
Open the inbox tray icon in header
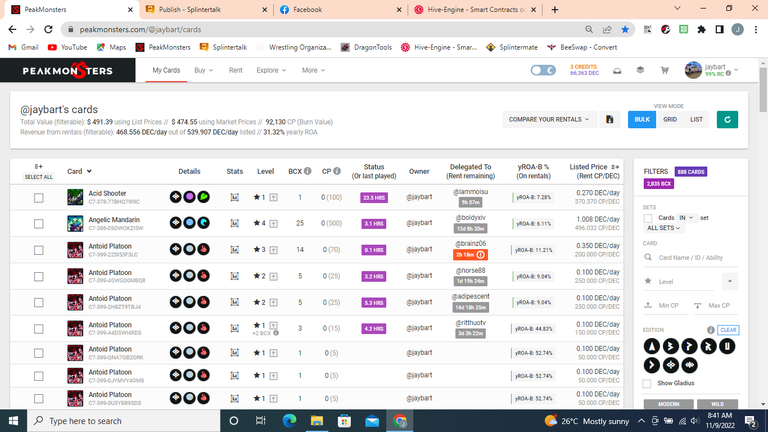[x=617, y=71]
